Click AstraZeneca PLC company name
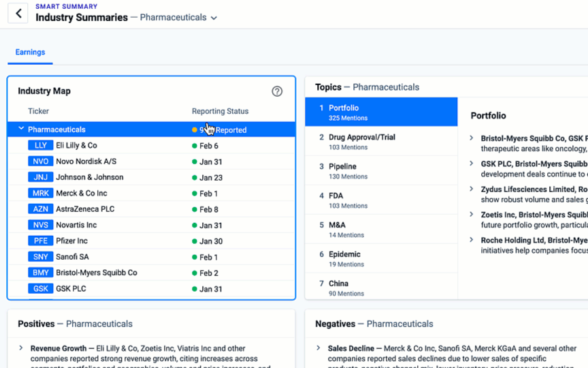The width and height of the screenshot is (588, 368). point(85,209)
